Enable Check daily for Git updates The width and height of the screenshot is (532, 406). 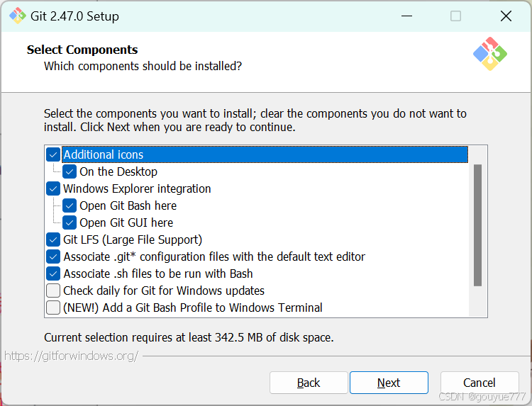tap(53, 291)
